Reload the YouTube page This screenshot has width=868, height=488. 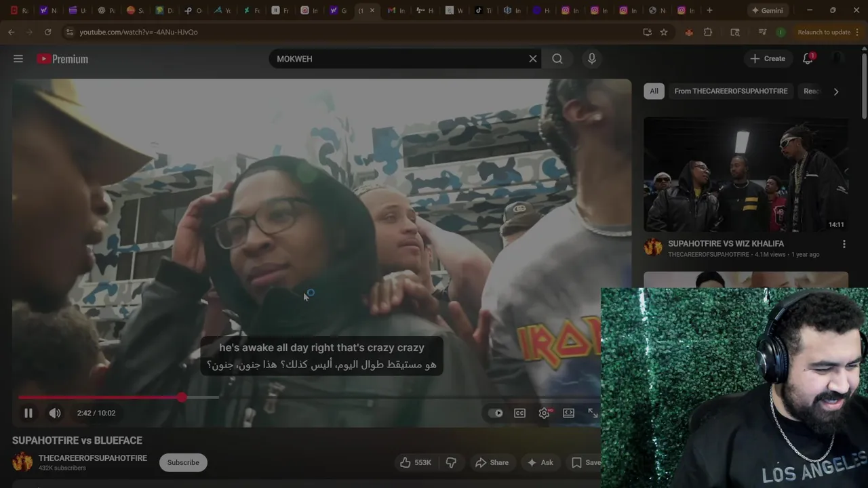pos(47,32)
